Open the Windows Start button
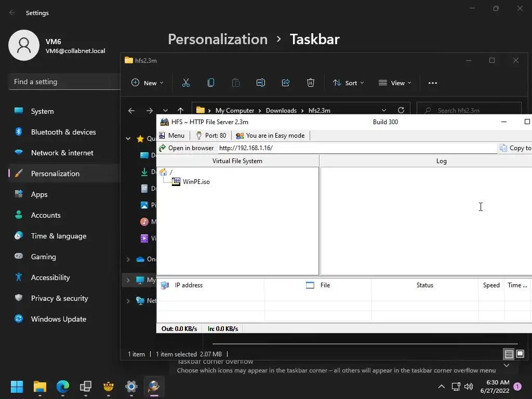Viewport: 532px width, 399px height. pos(17,387)
